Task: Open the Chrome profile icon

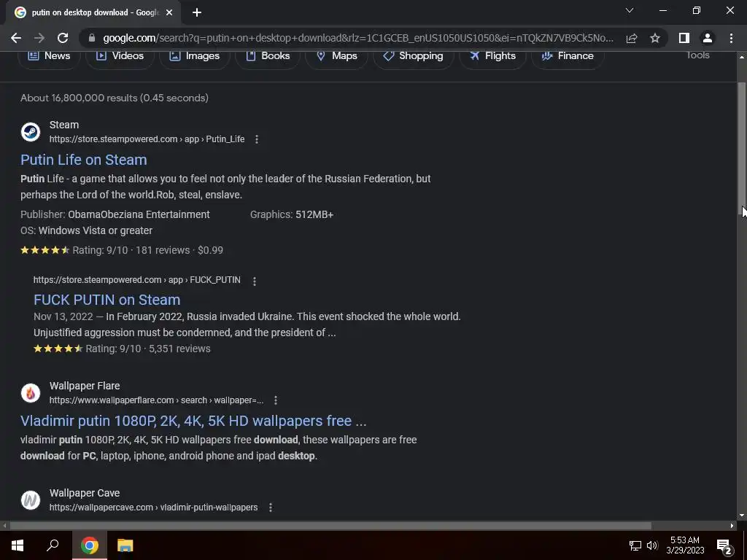Action: 708,38
